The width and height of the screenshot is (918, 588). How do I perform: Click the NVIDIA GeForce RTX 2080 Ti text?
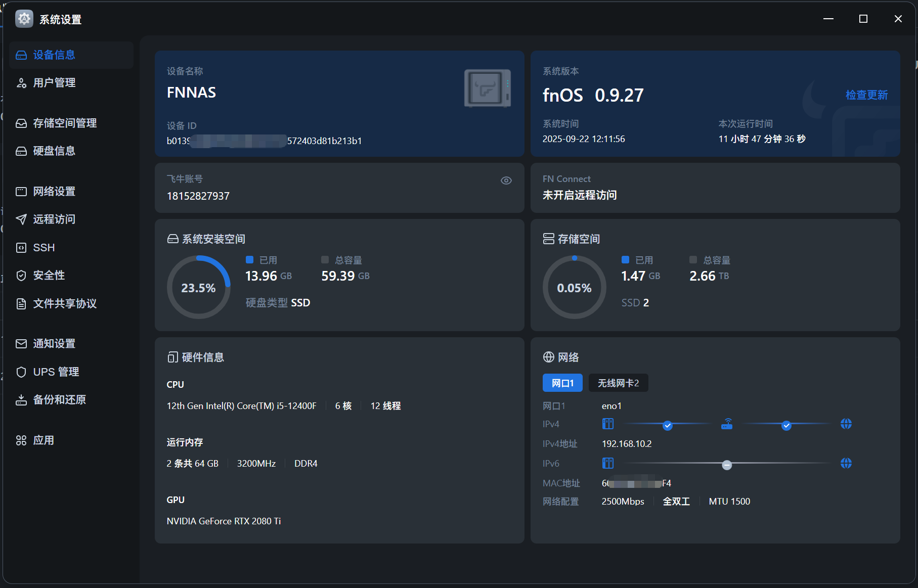pyautogui.click(x=224, y=521)
